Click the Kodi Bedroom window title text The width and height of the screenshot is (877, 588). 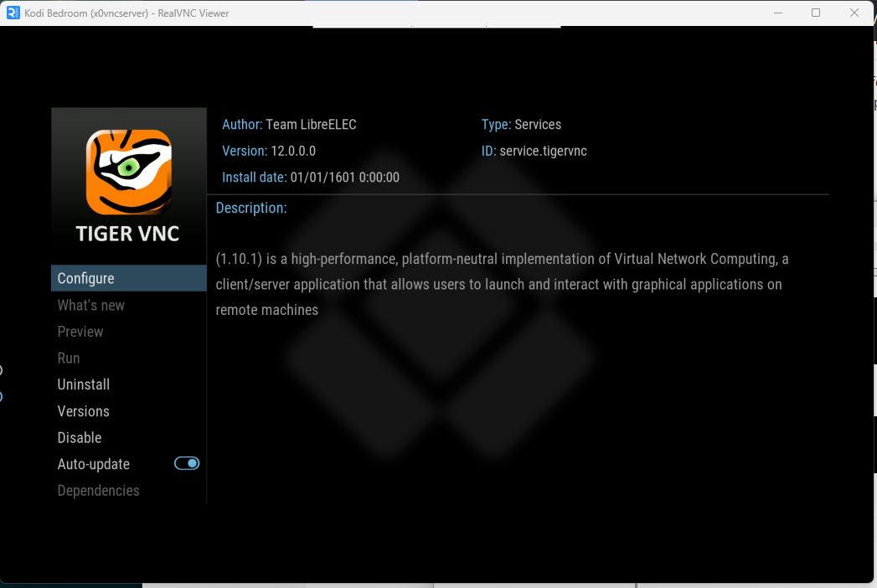coord(127,13)
